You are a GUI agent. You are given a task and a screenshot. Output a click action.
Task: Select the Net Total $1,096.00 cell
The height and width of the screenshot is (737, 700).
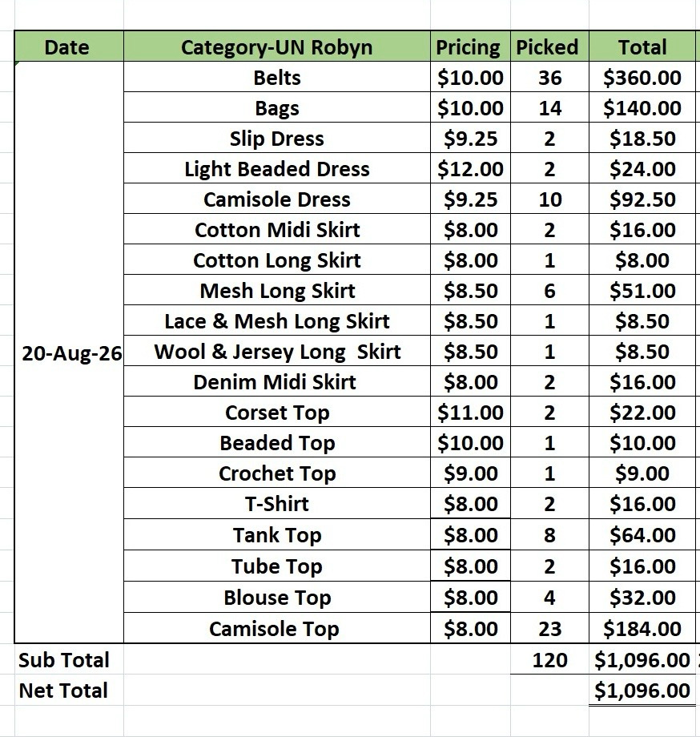[x=642, y=690]
